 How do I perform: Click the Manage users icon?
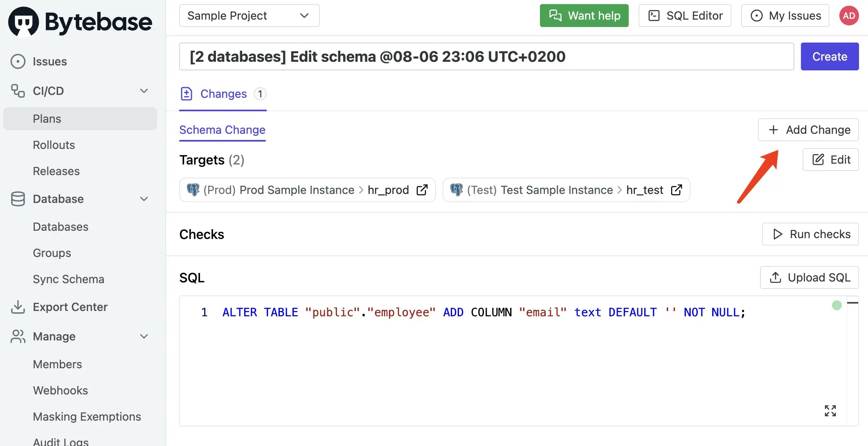18,336
